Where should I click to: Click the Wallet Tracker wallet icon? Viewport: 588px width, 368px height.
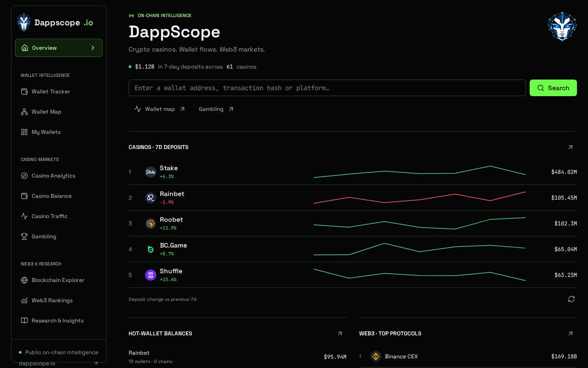24,92
